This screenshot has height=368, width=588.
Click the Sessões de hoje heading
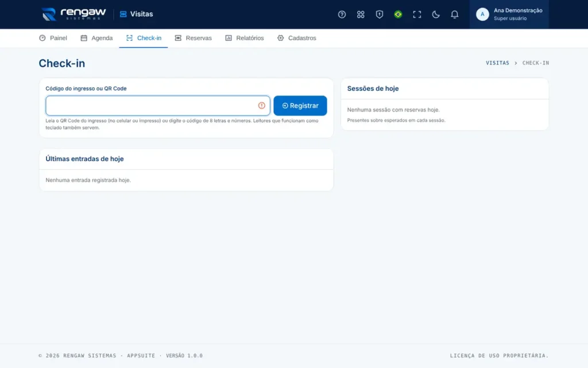(x=373, y=89)
